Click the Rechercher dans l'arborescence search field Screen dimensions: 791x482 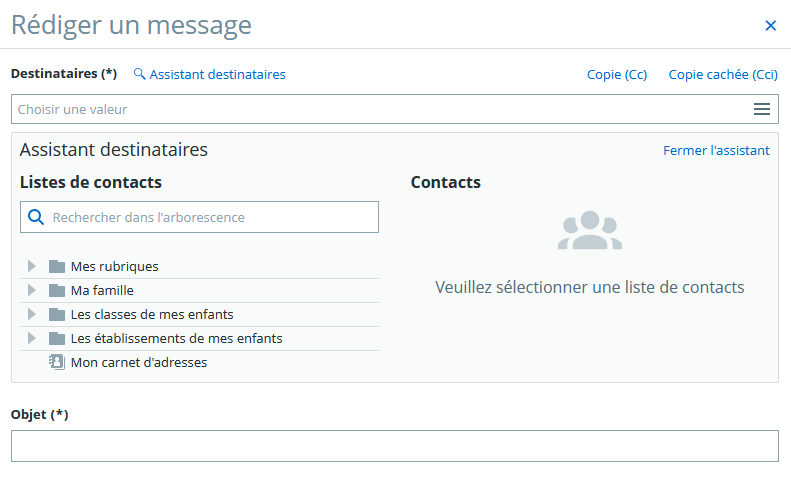199,217
